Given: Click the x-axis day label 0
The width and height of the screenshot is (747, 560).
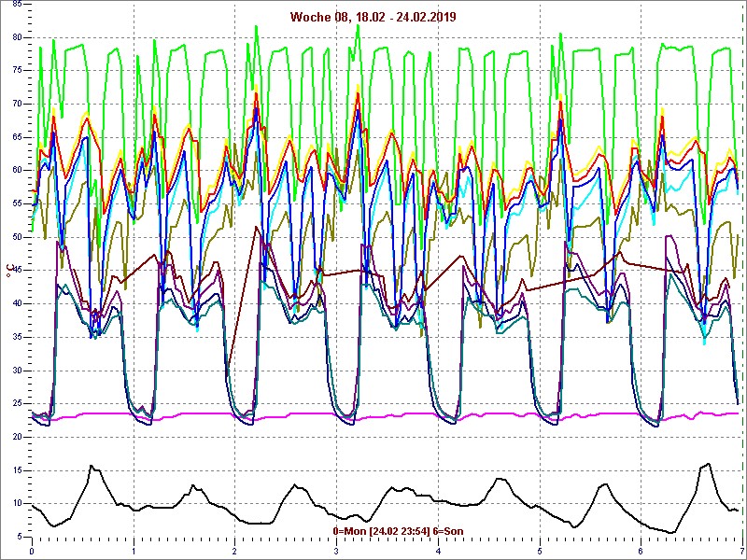Looking at the screenshot, I should click(x=32, y=553).
